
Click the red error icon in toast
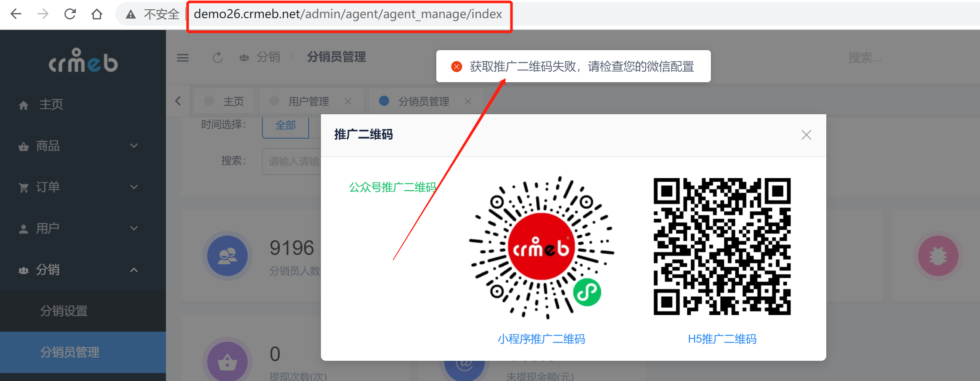[x=457, y=67]
